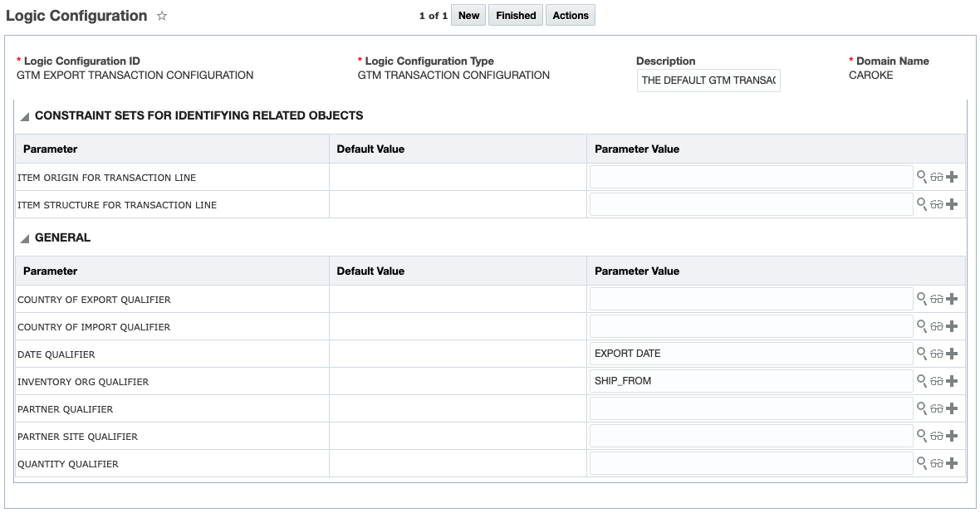This screenshot has height=513, width=980.
Task: Collapse the Constraint Sets section
Action: pyautogui.click(x=25, y=117)
